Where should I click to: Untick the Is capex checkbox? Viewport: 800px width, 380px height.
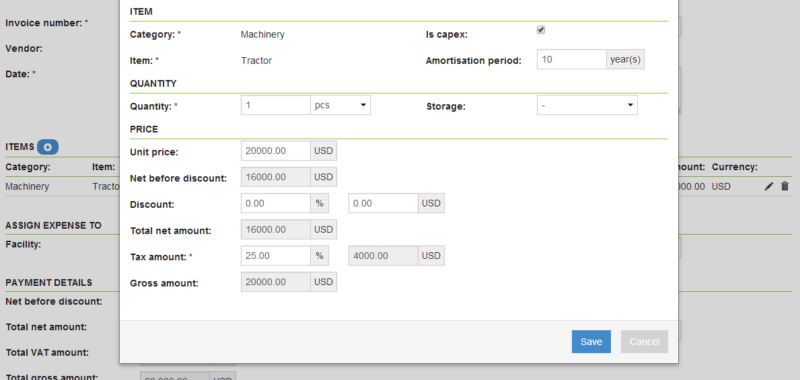tap(541, 30)
